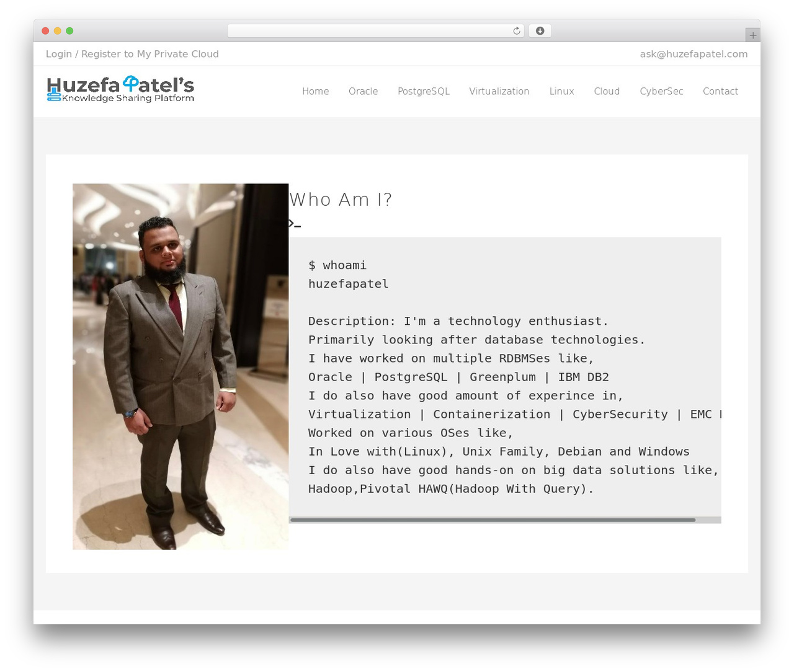The height and width of the screenshot is (672, 794).
Task: Minimize the browser window with yellow button
Action: (57, 31)
